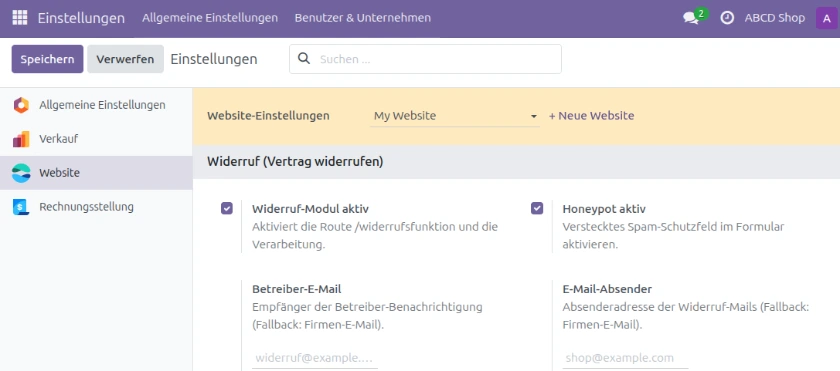Click the Betreiber-E-Mail input field

[315, 358]
